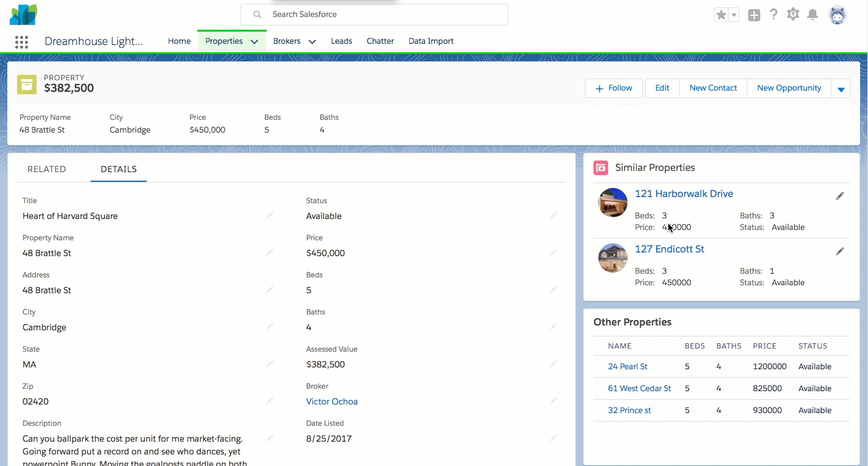Screen dimensions: 868x466
Task: Expand the Brokers tab dropdown chevron
Action: (312, 41)
